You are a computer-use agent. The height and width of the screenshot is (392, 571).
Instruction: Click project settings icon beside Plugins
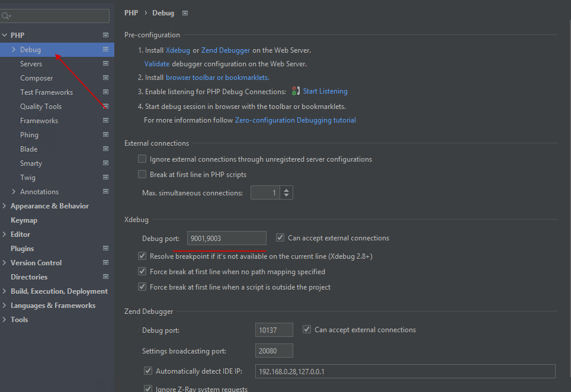105,249
